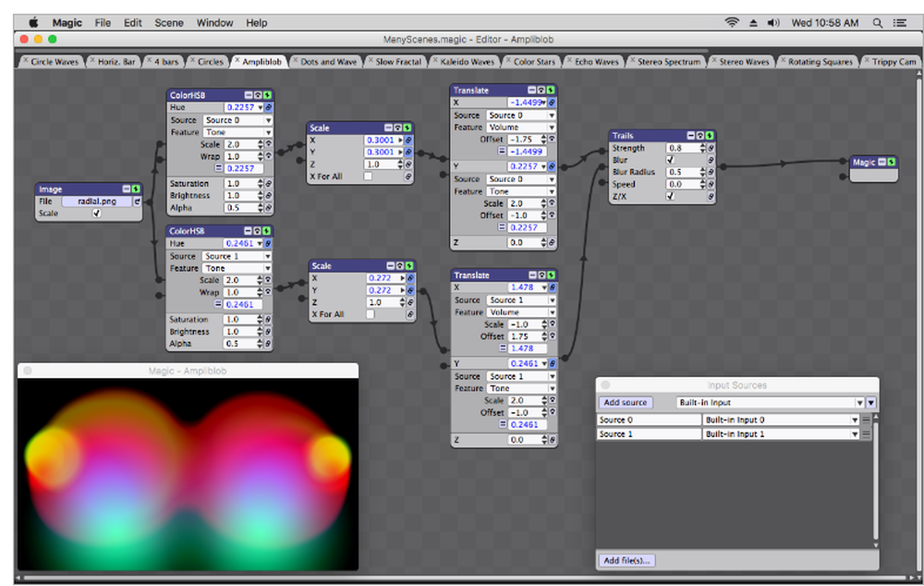Click the middle header icon on Trails node
924x586 pixels.
click(700, 136)
